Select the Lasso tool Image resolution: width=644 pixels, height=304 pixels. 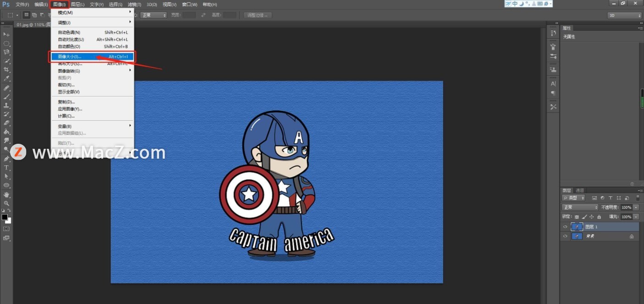pyautogui.click(x=6, y=52)
